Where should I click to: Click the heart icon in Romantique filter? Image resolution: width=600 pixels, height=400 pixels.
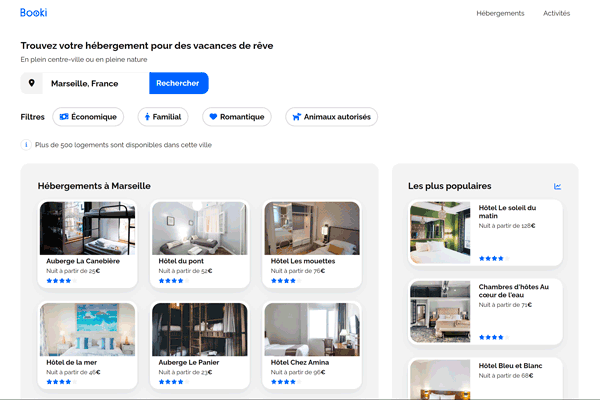(214, 117)
